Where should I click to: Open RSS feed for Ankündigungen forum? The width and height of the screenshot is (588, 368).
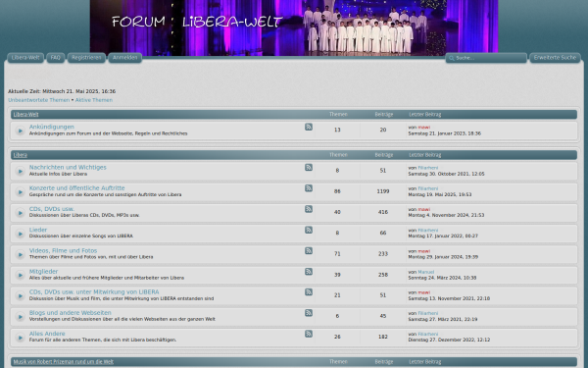pyautogui.click(x=309, y=127)
